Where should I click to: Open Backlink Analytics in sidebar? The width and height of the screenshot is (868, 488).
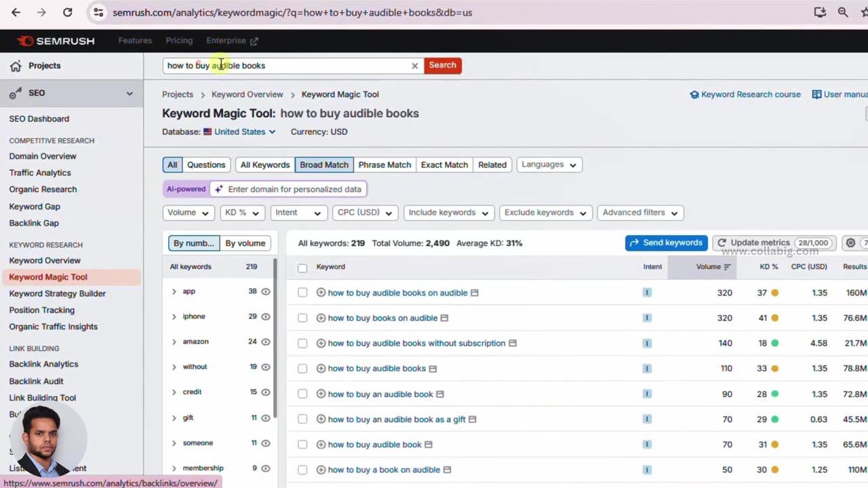(43, 365)
